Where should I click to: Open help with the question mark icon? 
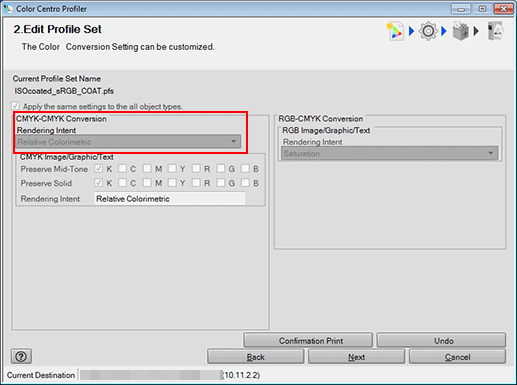pos(21,357)
